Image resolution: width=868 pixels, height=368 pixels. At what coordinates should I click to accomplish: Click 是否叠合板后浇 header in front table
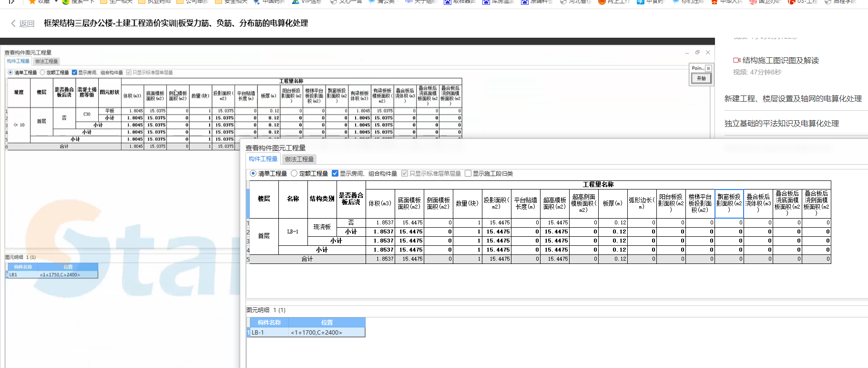[x=351, y=199]
